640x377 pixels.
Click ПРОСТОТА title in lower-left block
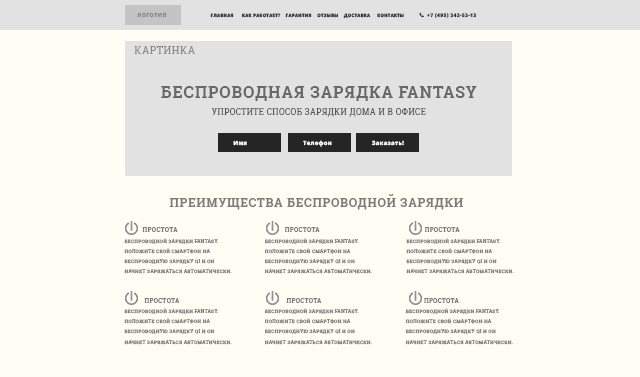[162, 301]
